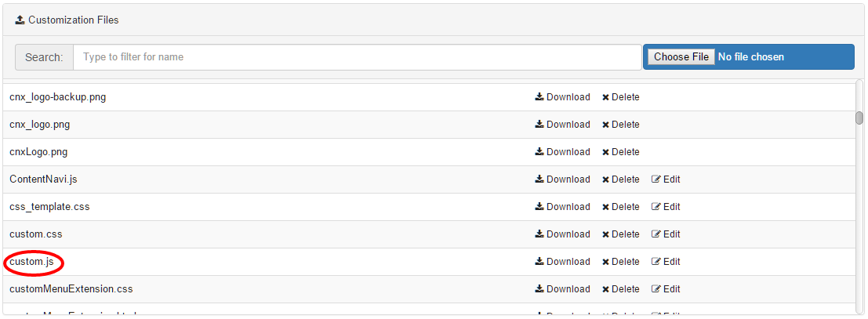Select the custom.js file name
The image size is (868, 319).
click(32, 262)
